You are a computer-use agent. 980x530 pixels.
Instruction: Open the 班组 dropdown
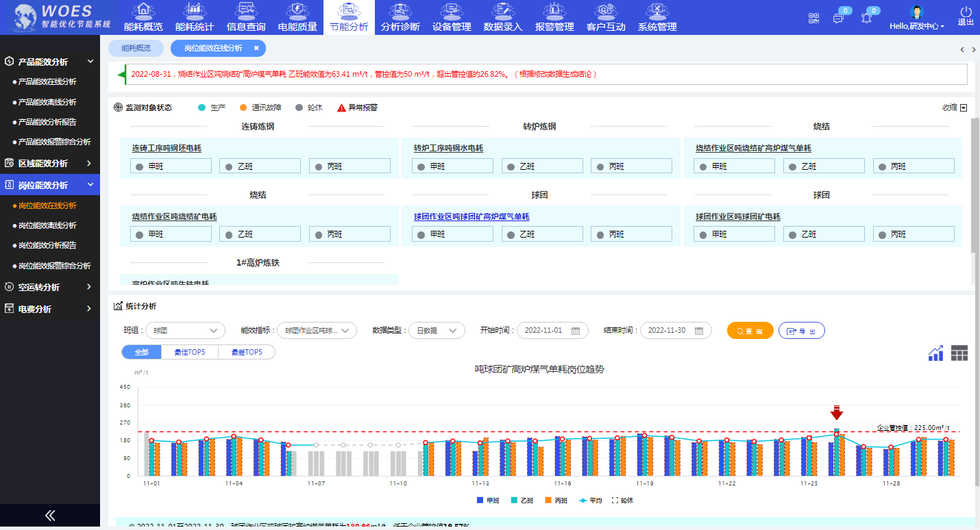[185, 331]
